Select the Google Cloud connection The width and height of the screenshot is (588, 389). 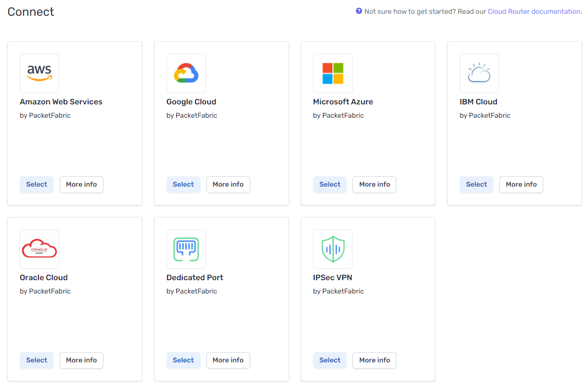tap(183, 185)
